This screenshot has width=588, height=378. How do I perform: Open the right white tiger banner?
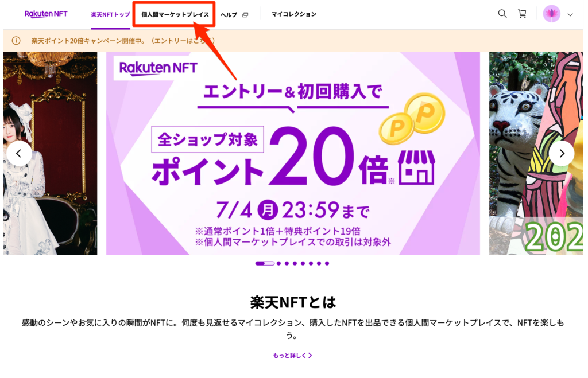pyautogui.click(x=536, y=153)
